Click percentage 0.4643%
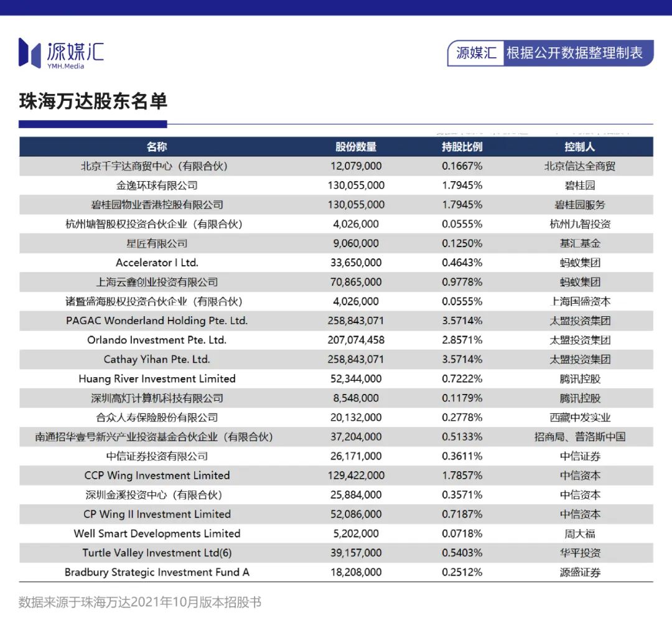 click(x=462, y=263)
